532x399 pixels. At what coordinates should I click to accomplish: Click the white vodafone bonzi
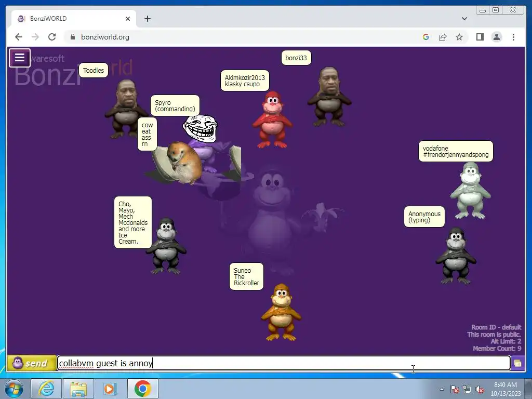[470, 190]
